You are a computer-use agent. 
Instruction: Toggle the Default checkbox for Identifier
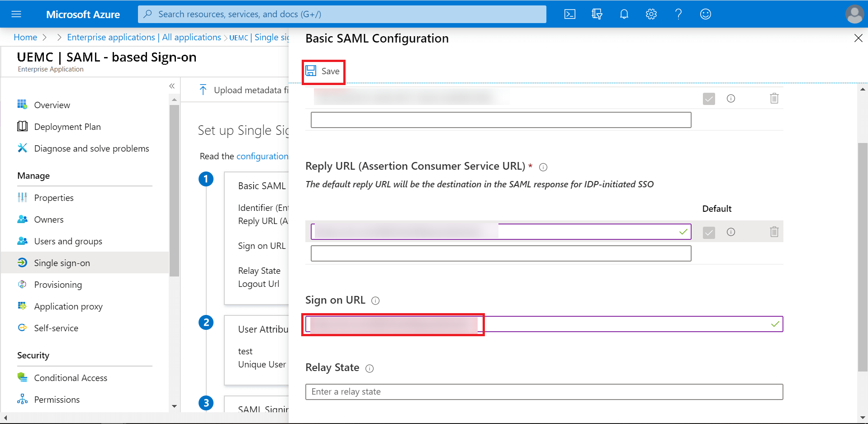tap(709, 99)
